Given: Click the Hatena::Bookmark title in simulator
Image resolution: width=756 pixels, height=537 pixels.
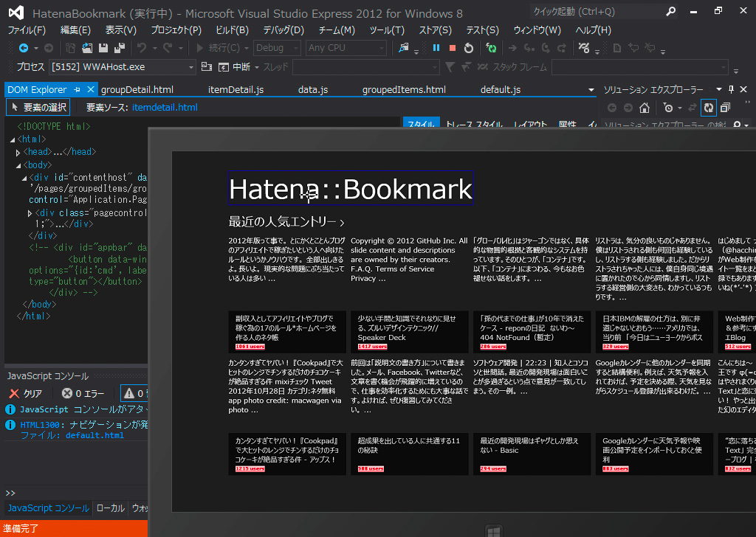Looking at the screenshot, I should click(351, 188).
